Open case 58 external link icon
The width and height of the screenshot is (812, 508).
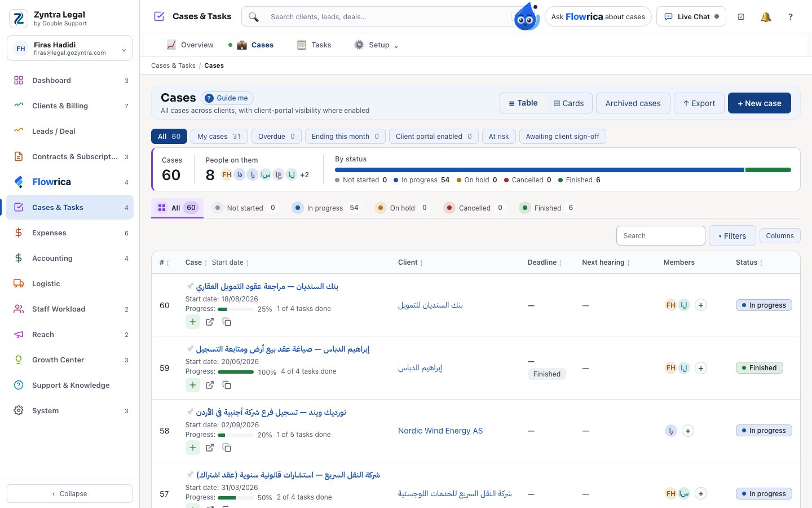(210, 448)
